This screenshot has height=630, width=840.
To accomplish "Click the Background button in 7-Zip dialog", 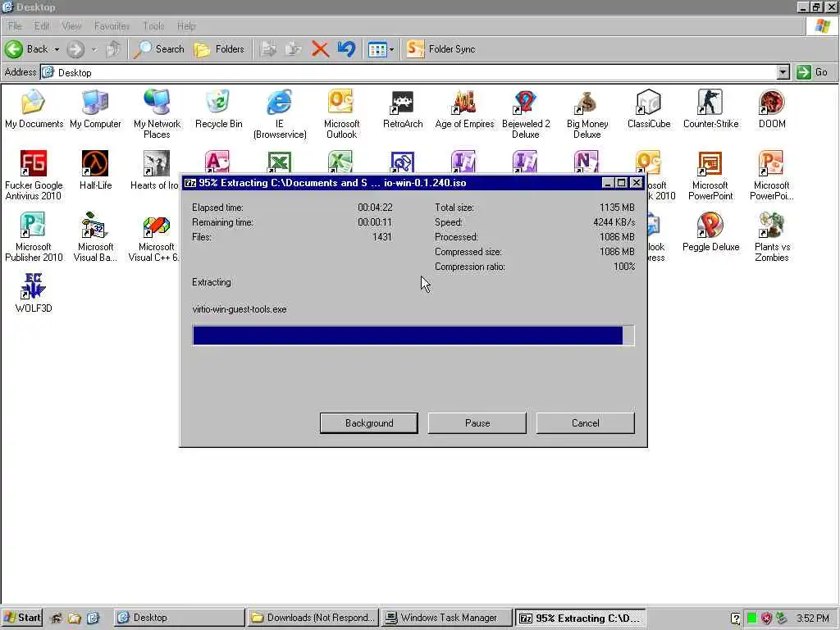I will point(369,422).
